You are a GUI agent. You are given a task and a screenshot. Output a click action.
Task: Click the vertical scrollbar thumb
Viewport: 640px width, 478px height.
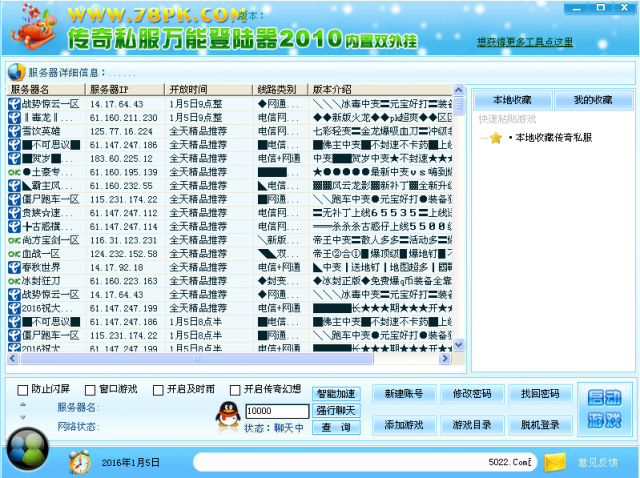pos(458,107)
